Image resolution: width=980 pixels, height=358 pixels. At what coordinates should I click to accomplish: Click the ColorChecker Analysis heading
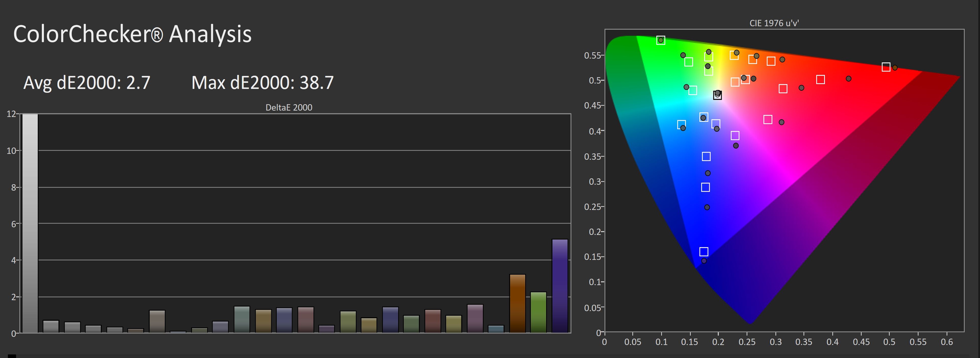click(x=132, y=34)
